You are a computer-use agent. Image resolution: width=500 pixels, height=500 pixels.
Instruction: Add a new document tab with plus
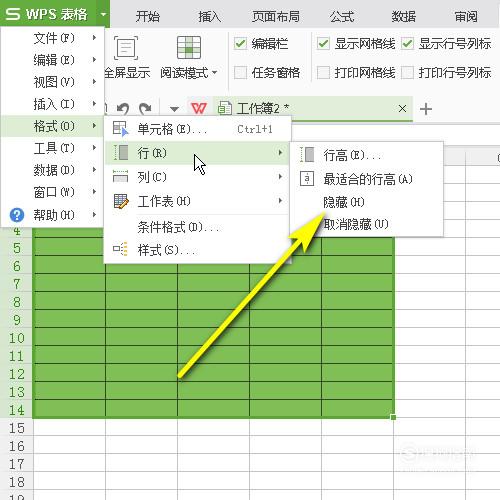(x=426, y=109)
